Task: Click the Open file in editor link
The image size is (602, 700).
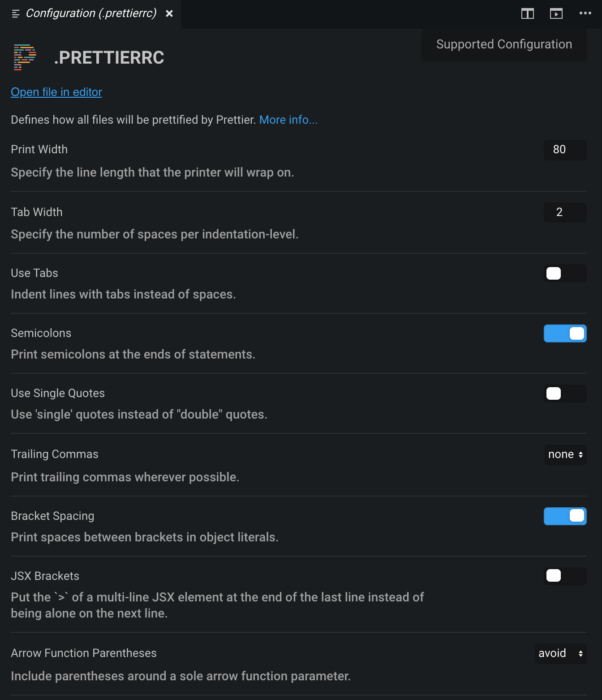Action: (56, 92)
